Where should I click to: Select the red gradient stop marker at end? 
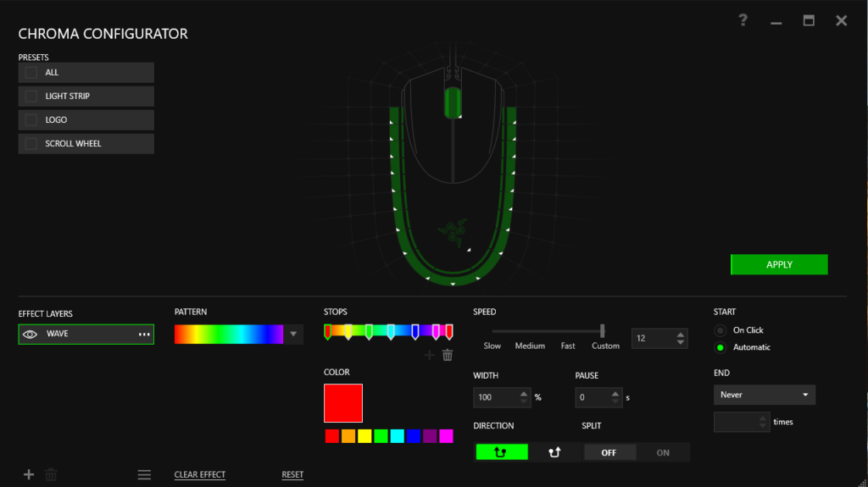(449, 331)
